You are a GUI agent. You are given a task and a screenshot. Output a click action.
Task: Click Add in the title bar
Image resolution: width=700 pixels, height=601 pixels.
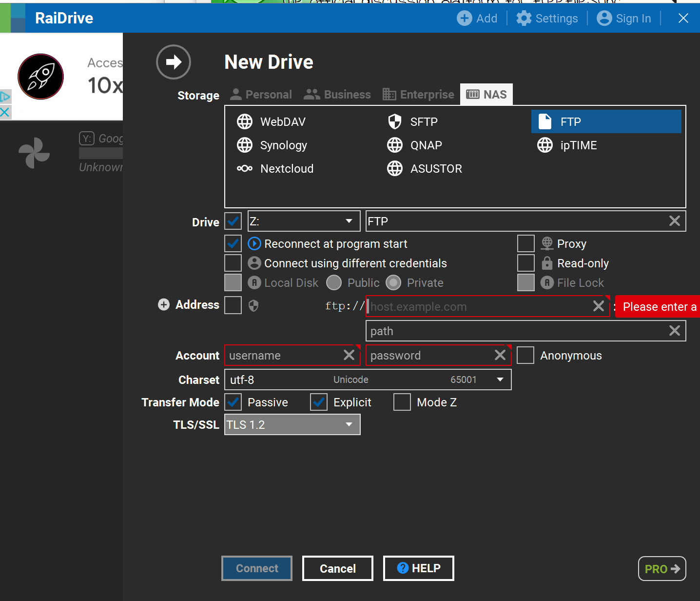[x=477, y=18]
